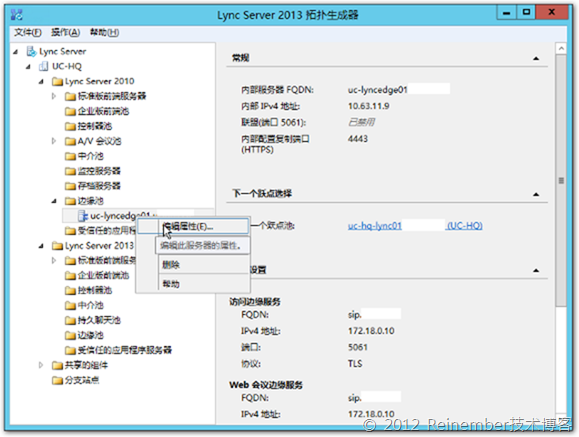Collapse the 下一个跃点选择 section
The height and width of the screenshot is (437, 579).
tap(536, 194)
